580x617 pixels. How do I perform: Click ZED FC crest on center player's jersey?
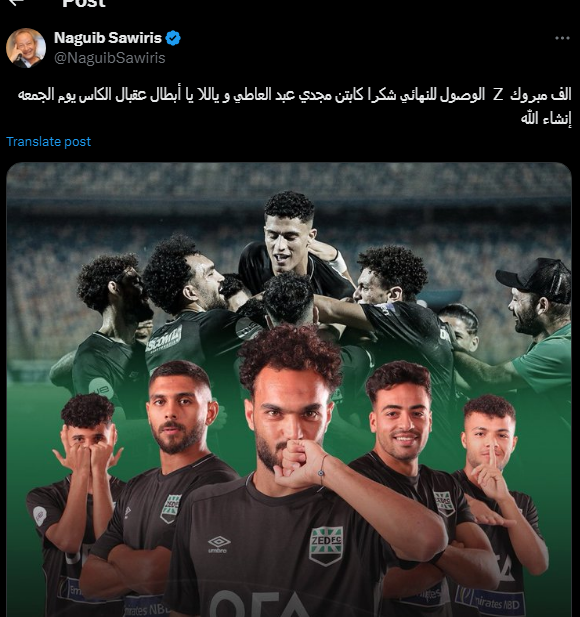326,545
